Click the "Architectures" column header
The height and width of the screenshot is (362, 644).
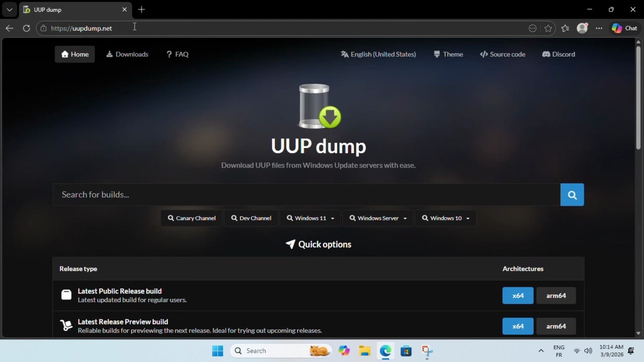523,269
